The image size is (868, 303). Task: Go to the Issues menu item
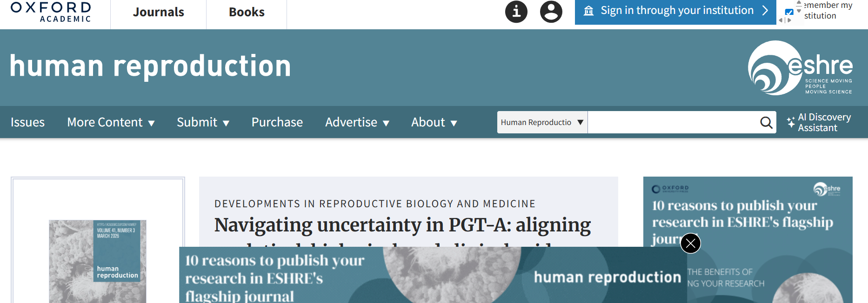[x=27, y=122]
